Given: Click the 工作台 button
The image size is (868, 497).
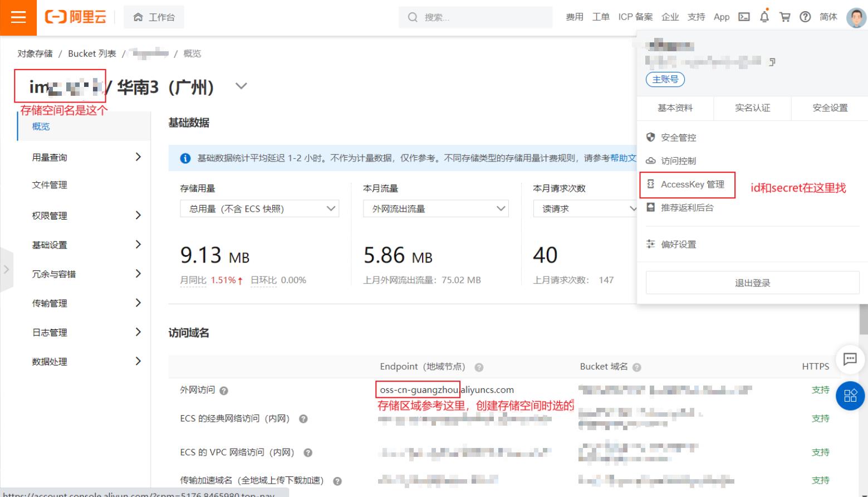Looking at the screenshot, I should click(154, 17).
